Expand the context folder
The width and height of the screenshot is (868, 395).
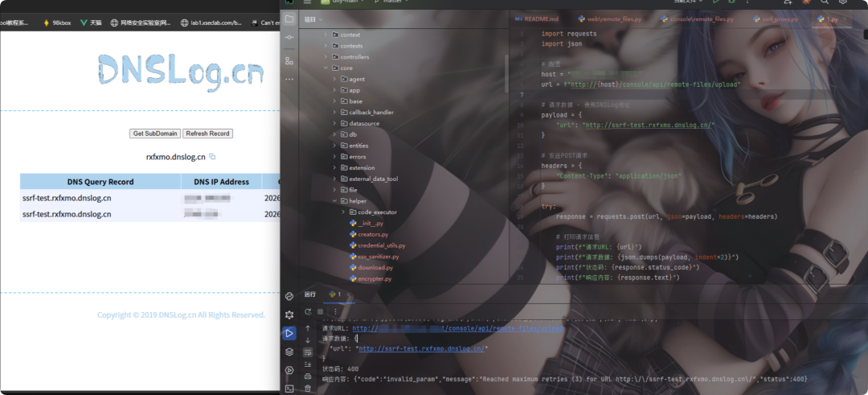[325, 35]
